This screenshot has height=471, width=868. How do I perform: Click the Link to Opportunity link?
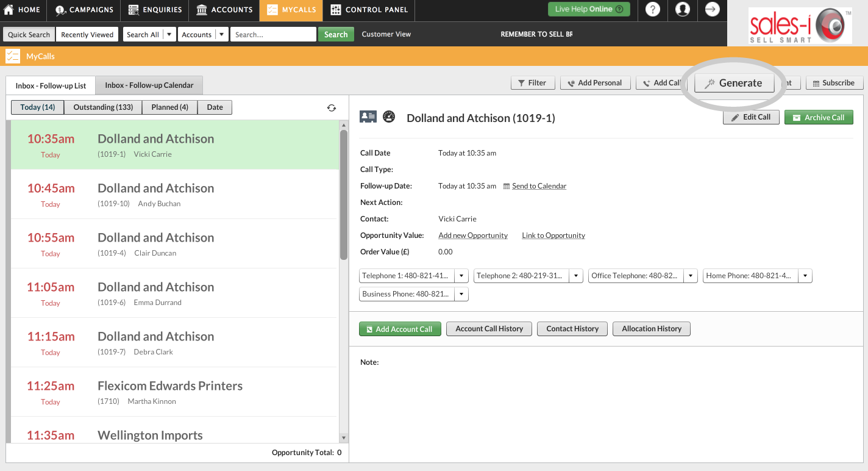[553, 235]
